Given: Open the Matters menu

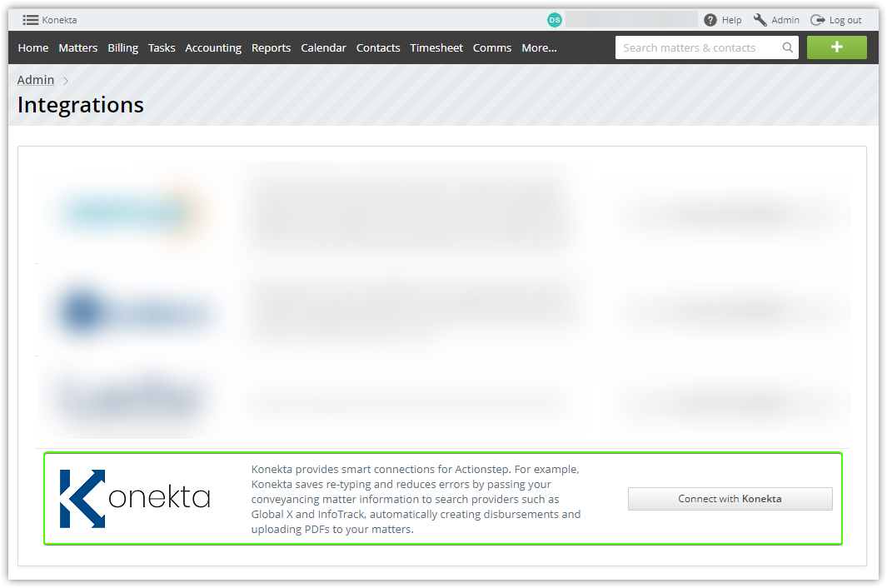Looking at the screenshot, I should point(78,48).
